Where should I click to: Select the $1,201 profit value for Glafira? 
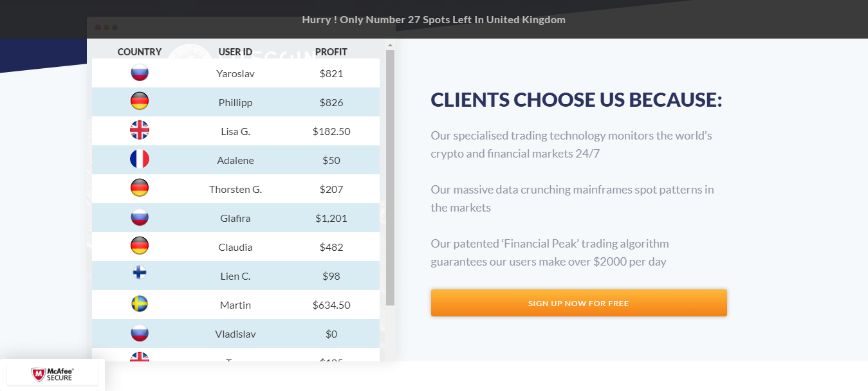331,218
